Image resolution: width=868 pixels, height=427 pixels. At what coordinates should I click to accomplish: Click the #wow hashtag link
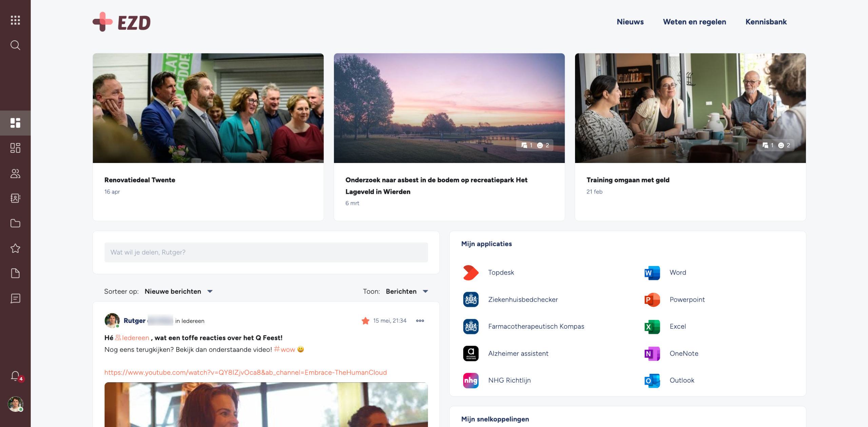(284, 349)
